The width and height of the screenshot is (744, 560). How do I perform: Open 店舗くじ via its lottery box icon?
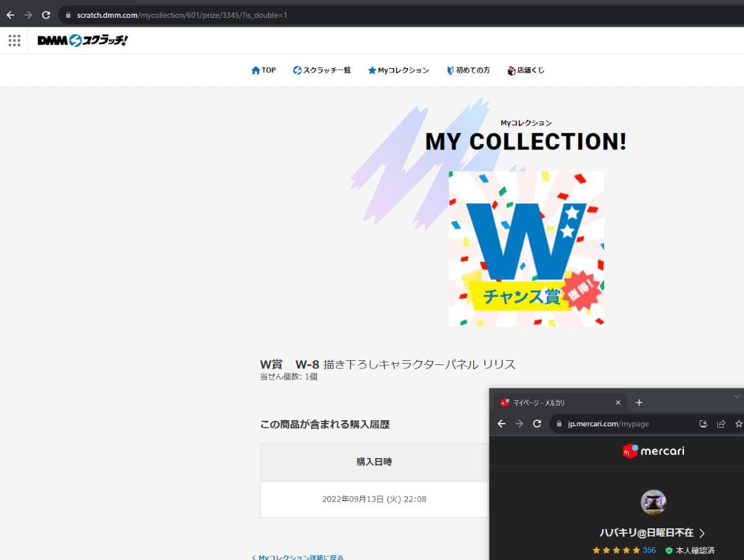tap(510, 70)
